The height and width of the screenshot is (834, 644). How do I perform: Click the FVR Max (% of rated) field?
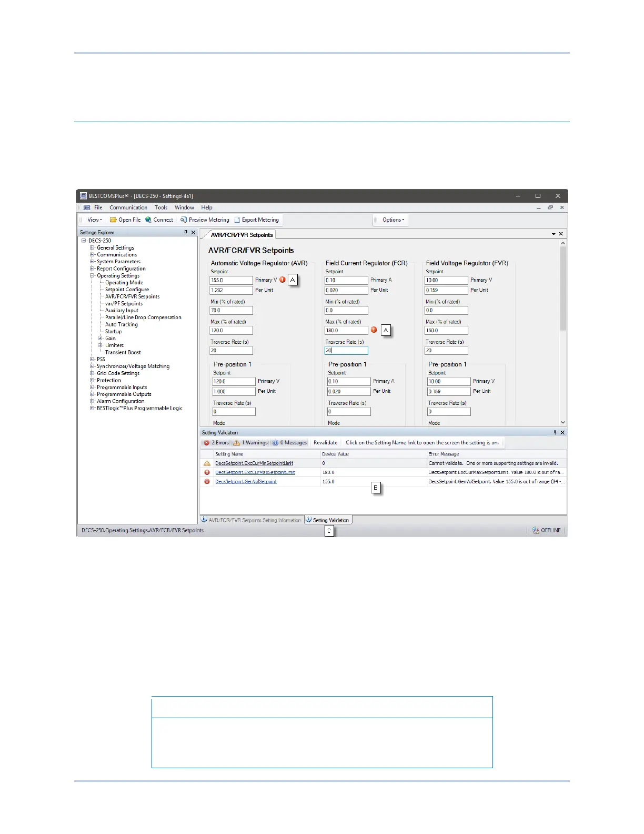coord(446,331)
